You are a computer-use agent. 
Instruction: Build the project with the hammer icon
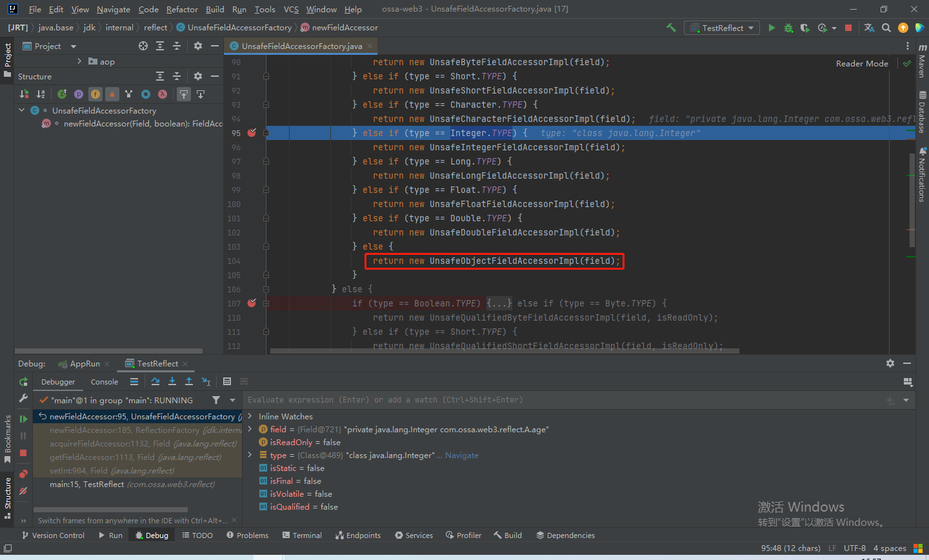pyautogui.click(x=671, y=28)
